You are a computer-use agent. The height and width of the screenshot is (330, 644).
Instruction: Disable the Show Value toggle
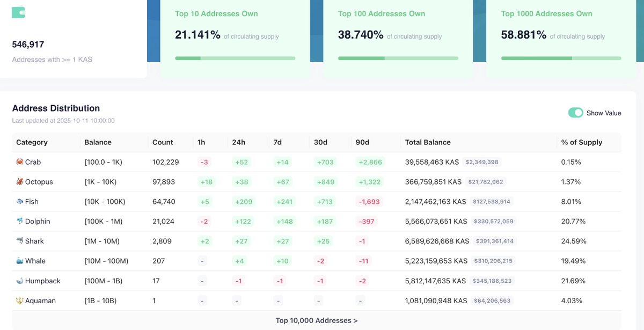click(576, 113)
